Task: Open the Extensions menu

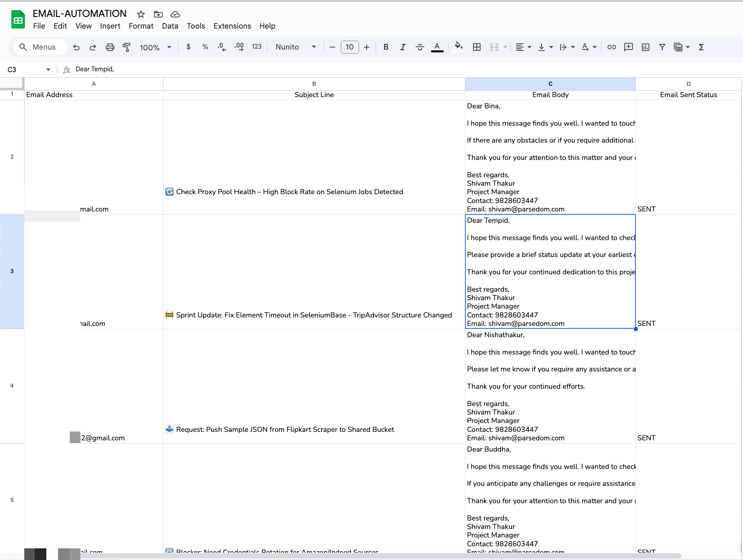Action: pos(232,26)
